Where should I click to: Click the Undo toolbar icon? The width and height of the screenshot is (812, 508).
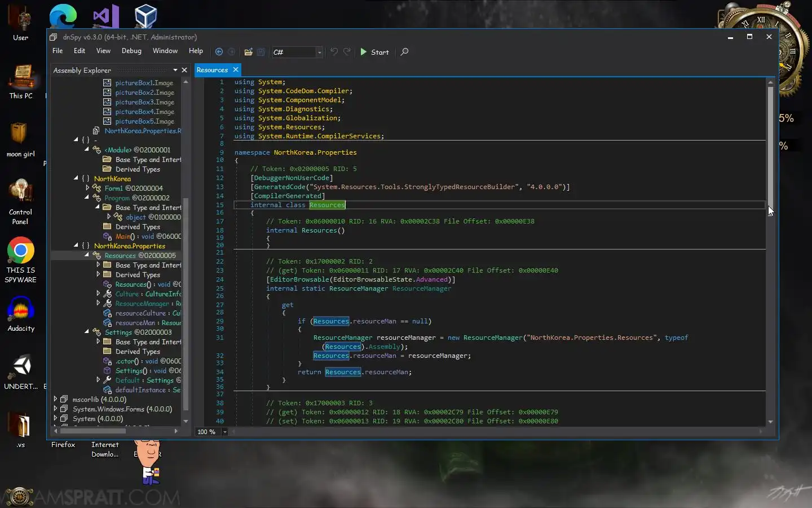pyautogui.click(x=334, y=52)
